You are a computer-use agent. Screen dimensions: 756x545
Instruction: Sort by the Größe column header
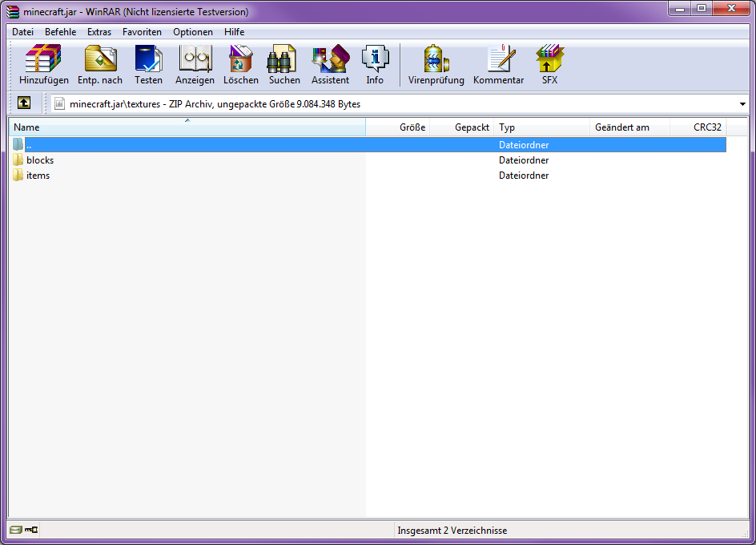coord(398,127)
